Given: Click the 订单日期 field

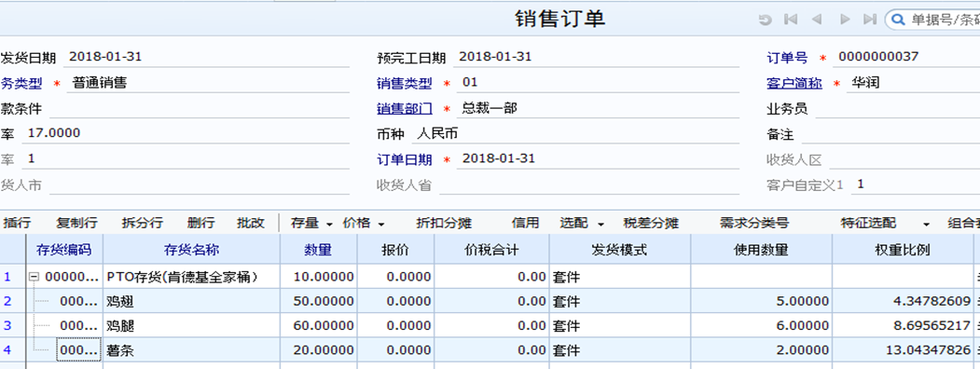Looking at the screenshot, I should click(598, 159).
